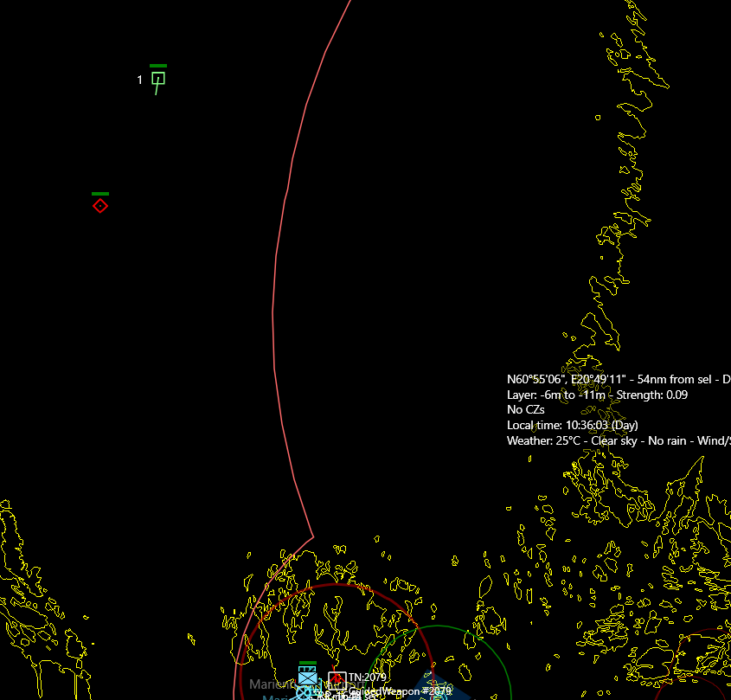731x700 pixels.
Task: Click the N60°55'06", E20°49'11" coordinates readout
Action: point(566,380)
